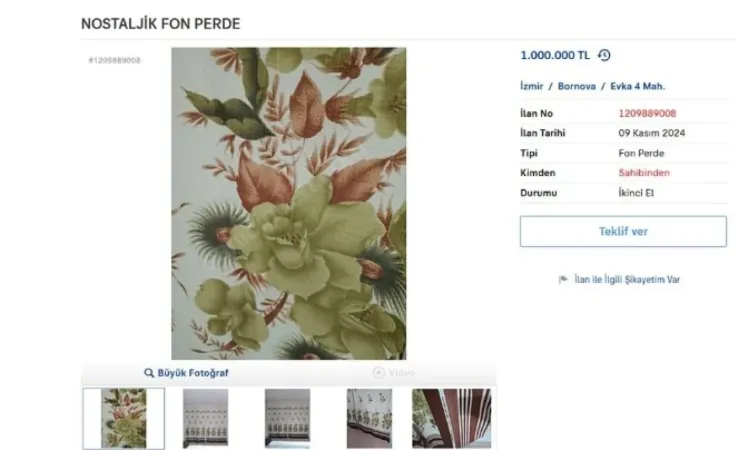Viewport: 748px width, 450px height.
Task: Follow the İzmir location link
Action: pos(531,86)
